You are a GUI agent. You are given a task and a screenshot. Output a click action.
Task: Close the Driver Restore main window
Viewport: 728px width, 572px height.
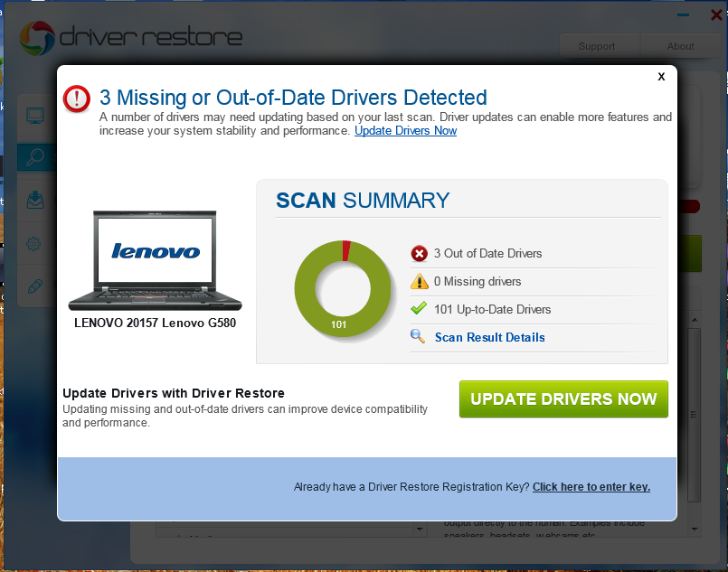click(716, 14)
